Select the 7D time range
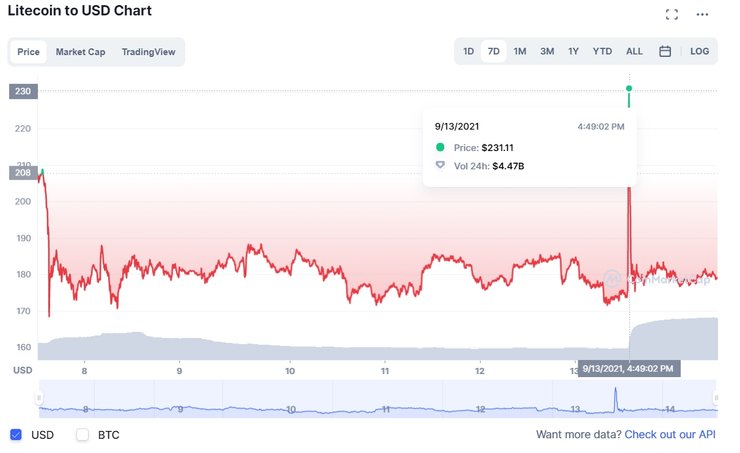This screenshot has height=453, width=740. (x=493, y=51)
